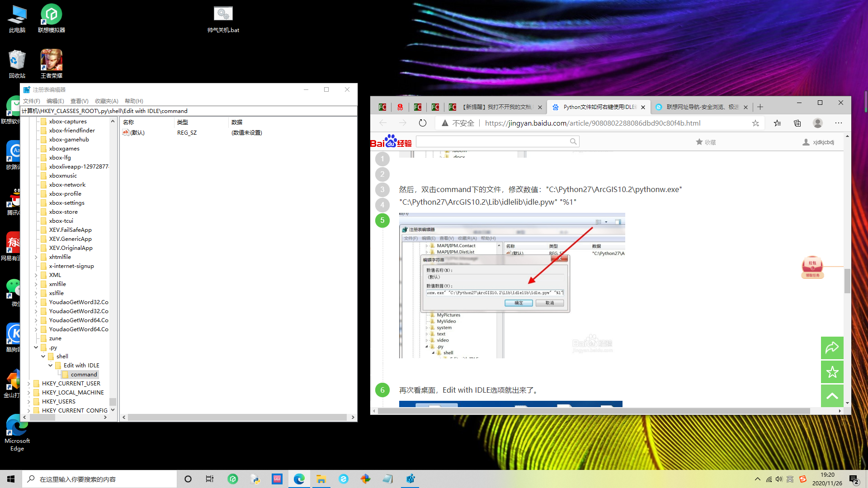Image resolution: width=868 pixels, height=488 pixels.
Task: Expand the HKEY_USERS node
Action: click(28, 402)
